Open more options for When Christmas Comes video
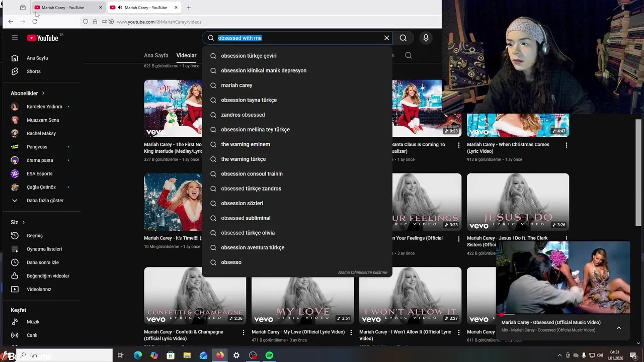Image resolution: width=644 pixels, height=362 pixels. [x=567, y=145]
